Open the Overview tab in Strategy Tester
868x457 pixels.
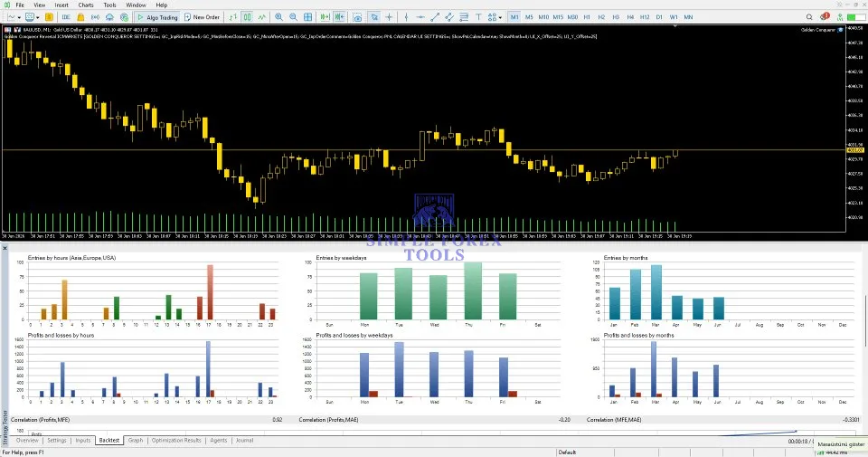[27, 441]
